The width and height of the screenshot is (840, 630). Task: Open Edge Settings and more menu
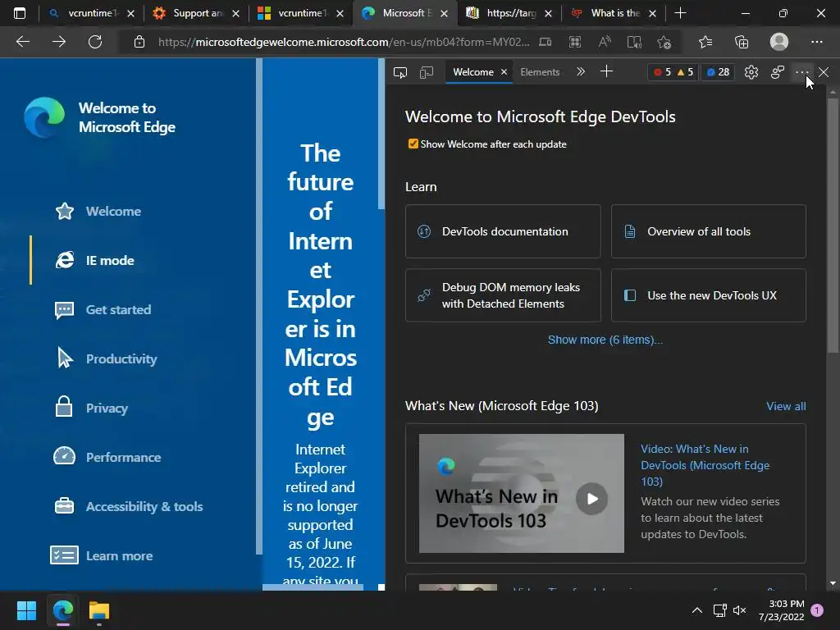(x=816, y=42)
